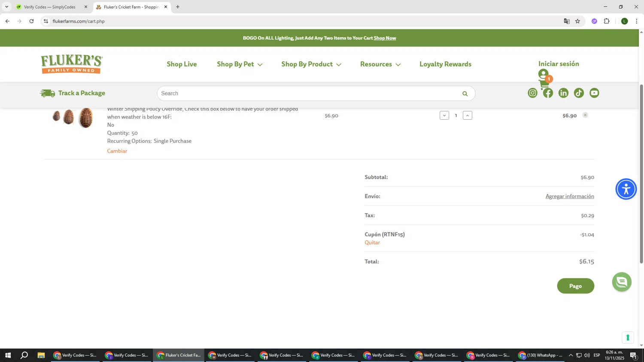644x362 pixels.
Task: Open the notification center icon
Action: [634, 355]
